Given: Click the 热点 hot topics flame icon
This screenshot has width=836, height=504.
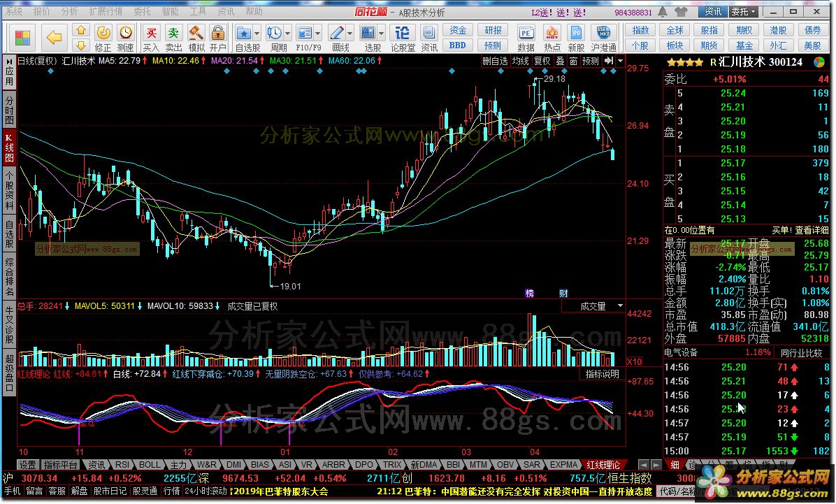Looking at the screenshot, I should [x=552, y=38].
